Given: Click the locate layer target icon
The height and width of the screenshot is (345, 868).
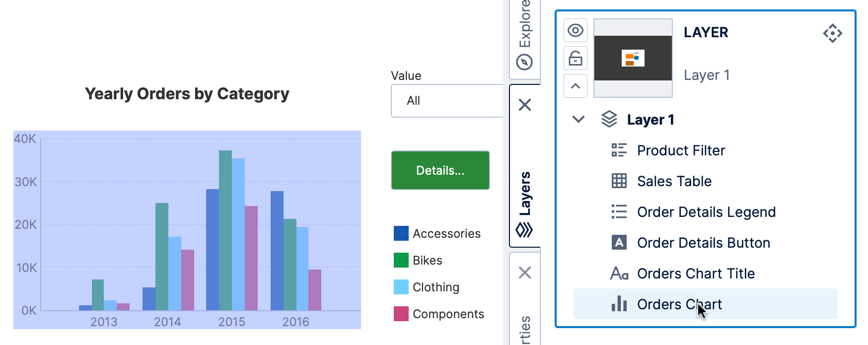Looking at the screenshot, I should pyautogui.click(x=832, y=34).
